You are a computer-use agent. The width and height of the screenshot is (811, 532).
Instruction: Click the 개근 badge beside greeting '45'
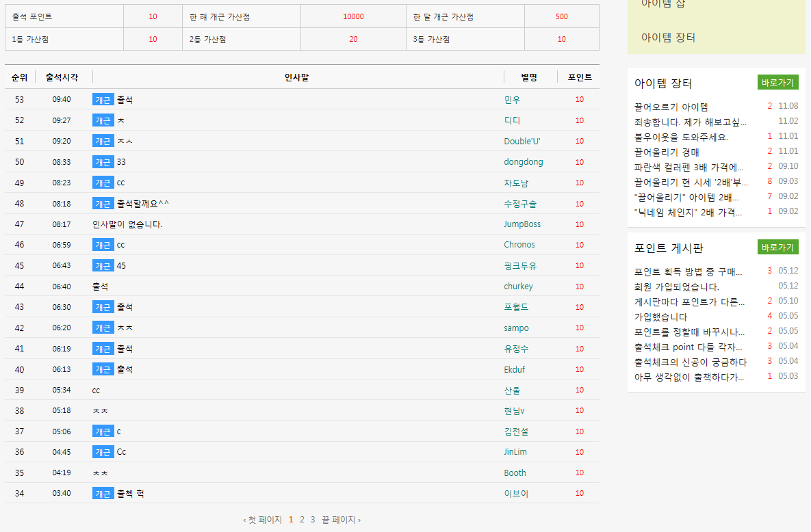coord(103,265)
